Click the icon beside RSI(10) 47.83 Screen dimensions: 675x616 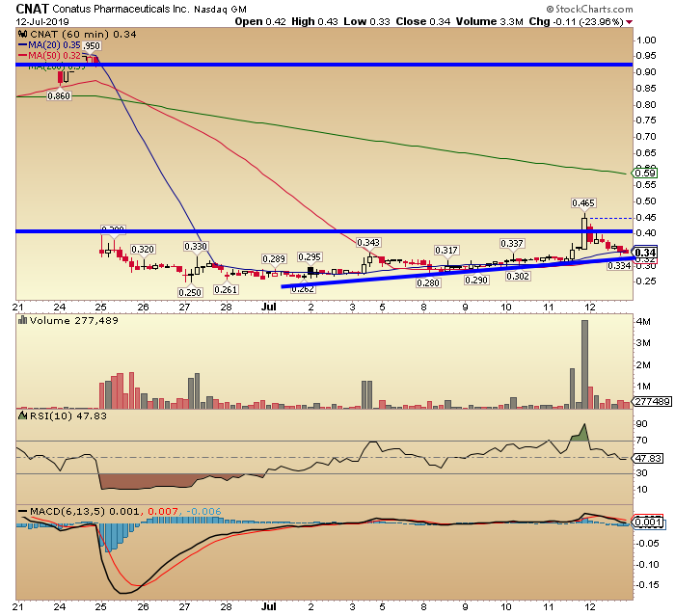[x=22, y=415]
